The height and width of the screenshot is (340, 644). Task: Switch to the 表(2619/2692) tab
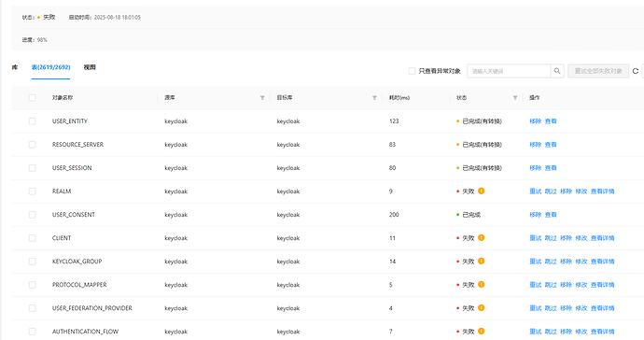pyautogui.click(x=51, y=67)
